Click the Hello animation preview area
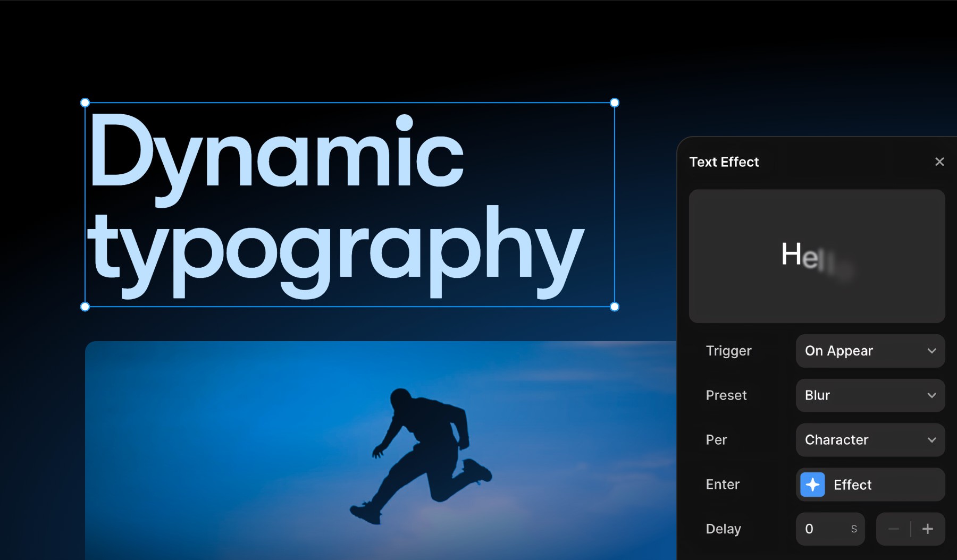Viewport: 957px width, 560px height. [817, 257]
